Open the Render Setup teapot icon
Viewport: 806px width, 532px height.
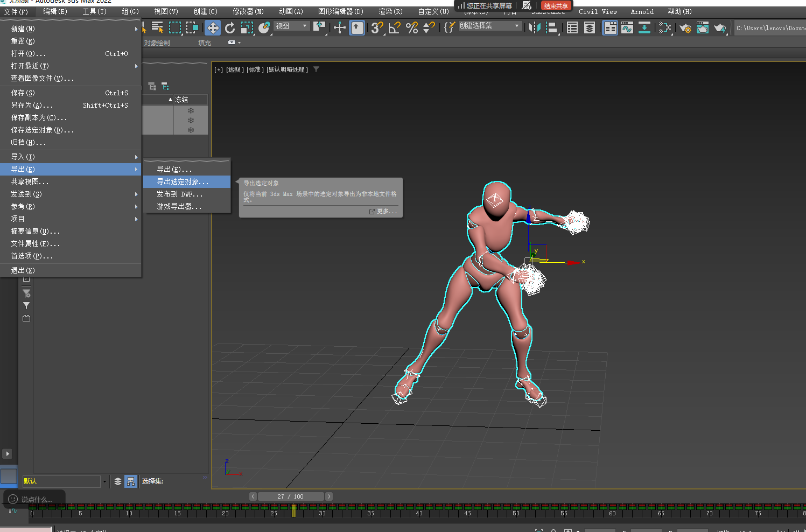pyautogui.click(x=685, y=28)
